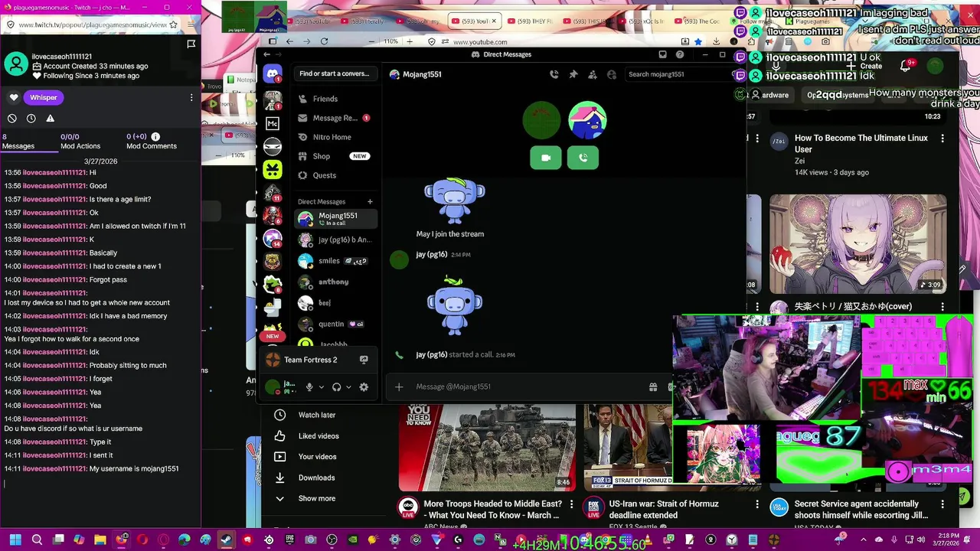Click the plus attachment button in message box

(399, 386)
